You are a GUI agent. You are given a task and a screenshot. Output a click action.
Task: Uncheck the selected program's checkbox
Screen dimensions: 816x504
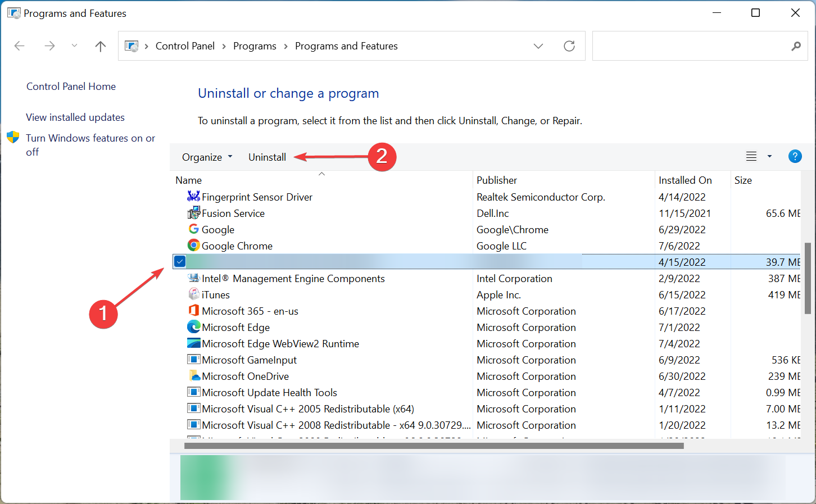(x=180, y=261)
